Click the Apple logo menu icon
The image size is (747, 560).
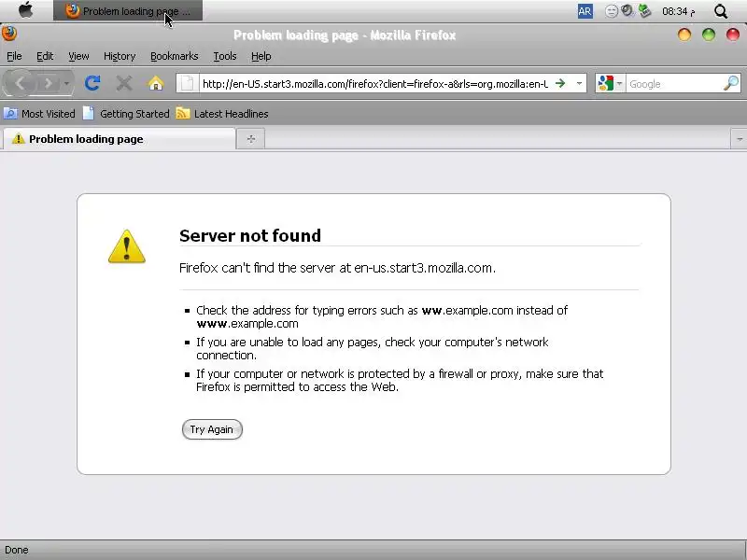coord(25,10)
